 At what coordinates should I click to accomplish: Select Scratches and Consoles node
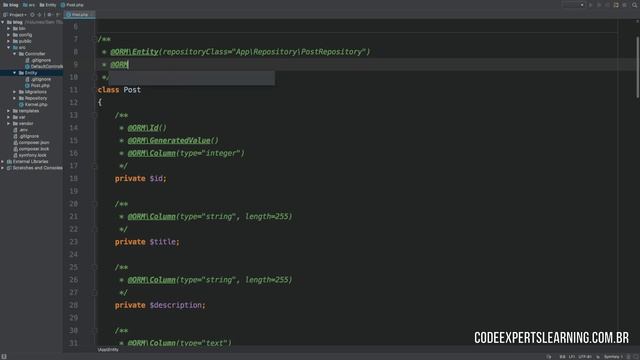click(37, 168)
